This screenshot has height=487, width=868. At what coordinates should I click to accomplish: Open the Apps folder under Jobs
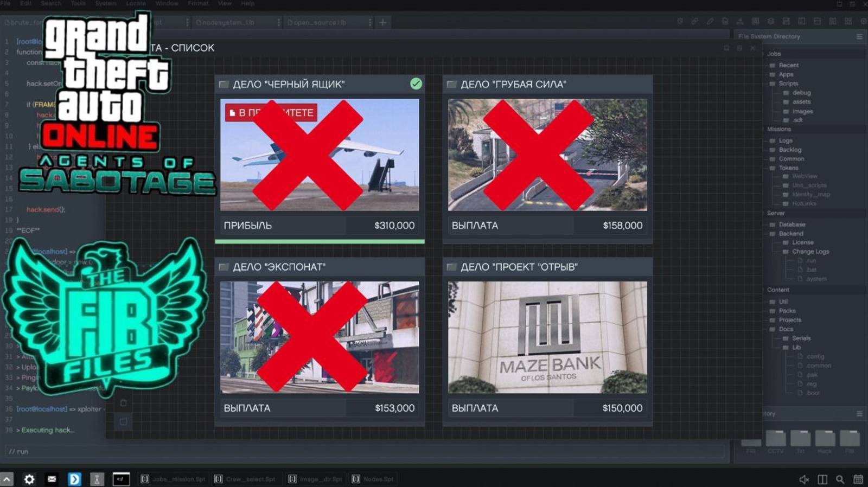[782, 74]
